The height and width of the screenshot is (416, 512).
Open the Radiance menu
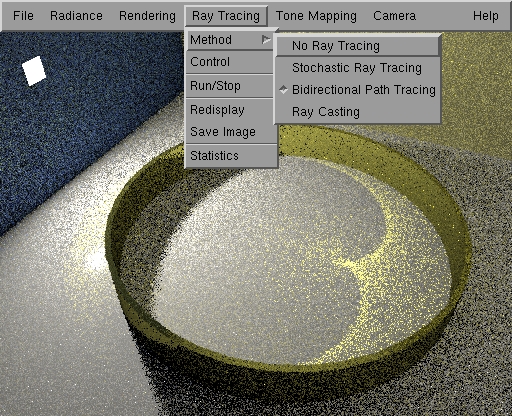click(x=76, y=16)
